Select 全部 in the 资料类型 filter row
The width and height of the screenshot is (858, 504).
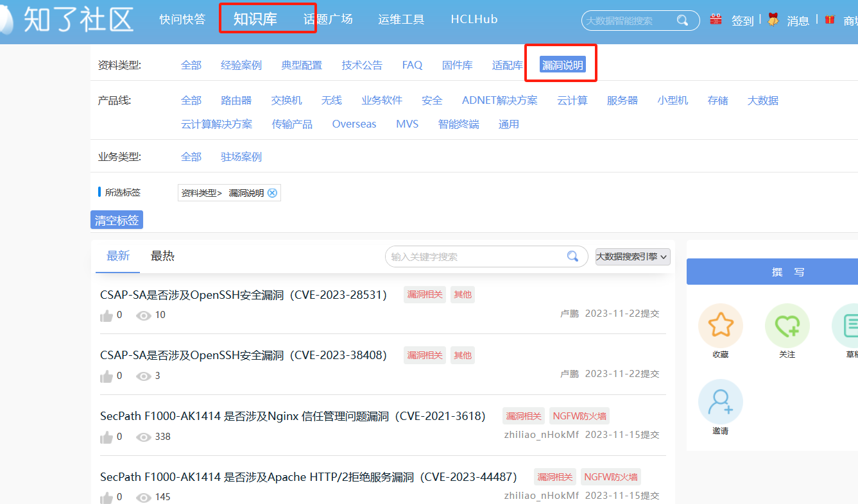coord(191,65)
